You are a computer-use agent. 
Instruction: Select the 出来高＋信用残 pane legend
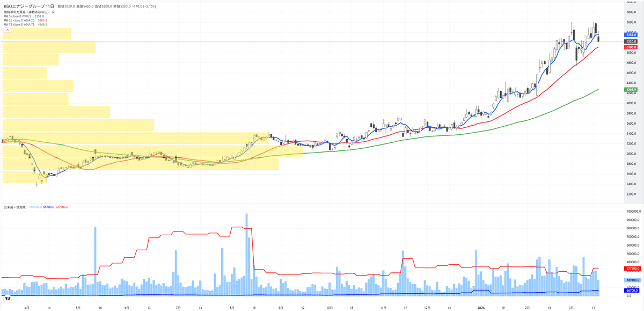pos(13,207)
